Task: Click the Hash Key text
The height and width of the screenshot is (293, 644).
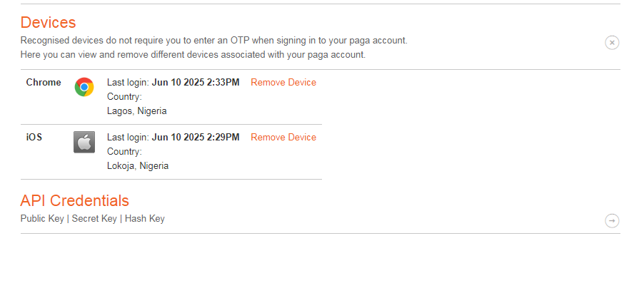Action: coord(144,219)
